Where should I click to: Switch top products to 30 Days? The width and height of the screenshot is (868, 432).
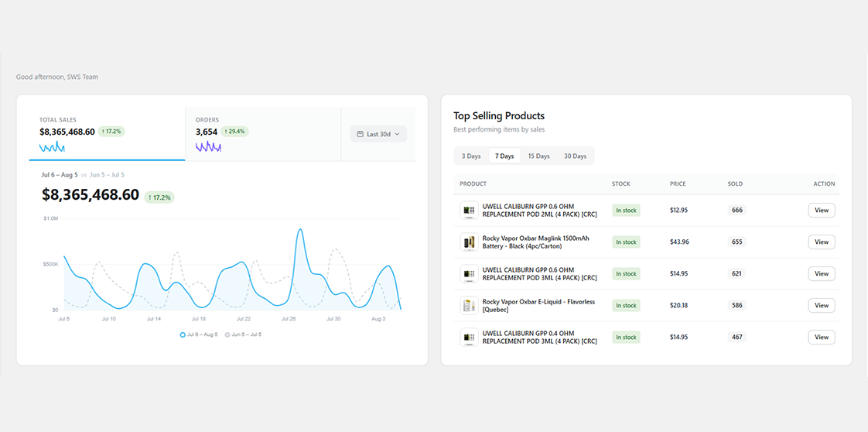pyautogui.click(x=575, y=156)
